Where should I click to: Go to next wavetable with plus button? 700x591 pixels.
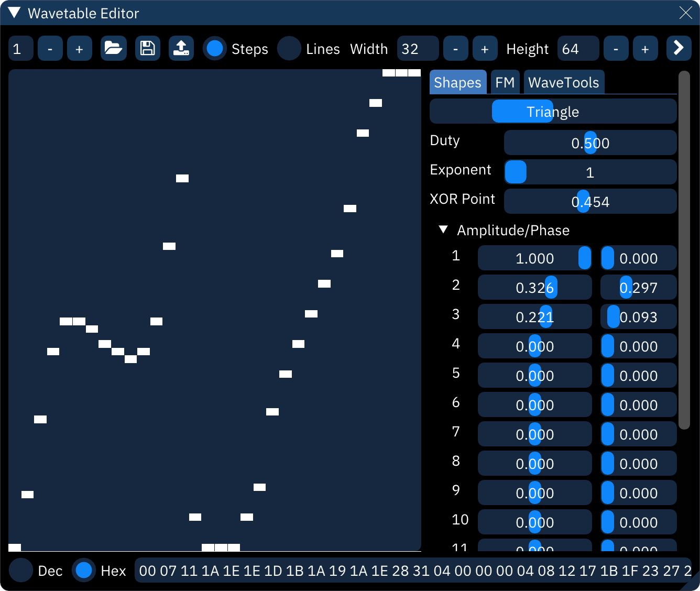click(79, 49)
